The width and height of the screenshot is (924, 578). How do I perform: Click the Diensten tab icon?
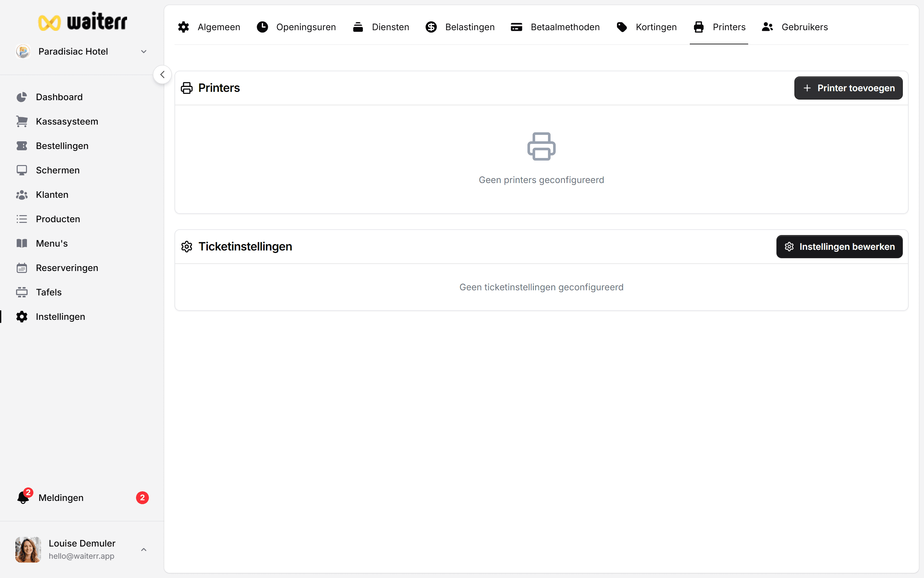pos(358,27)
